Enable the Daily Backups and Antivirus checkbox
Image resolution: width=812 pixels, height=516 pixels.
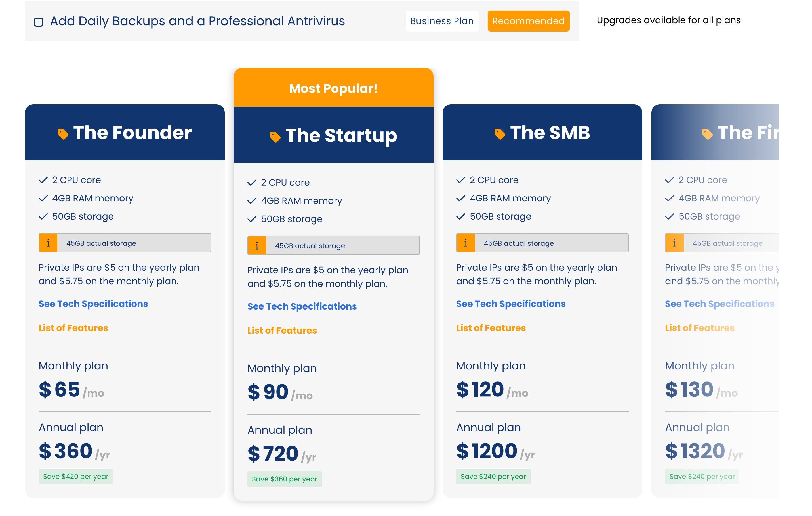pyautogui.click(x=39, y=22)
